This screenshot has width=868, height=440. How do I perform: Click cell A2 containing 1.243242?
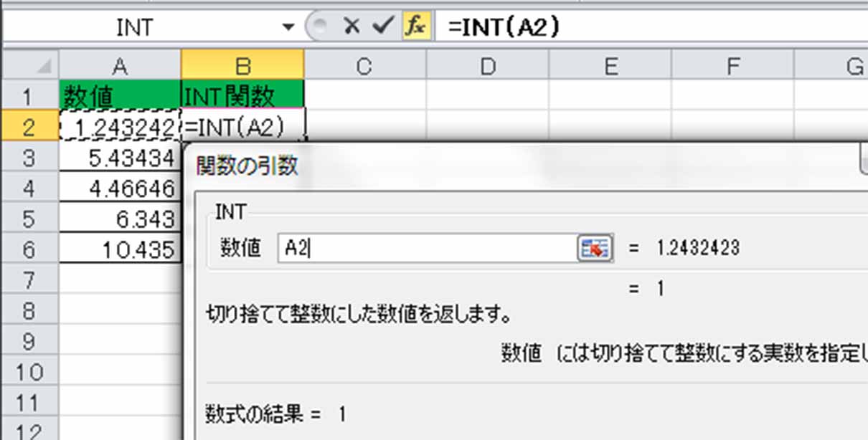point(120,125)
